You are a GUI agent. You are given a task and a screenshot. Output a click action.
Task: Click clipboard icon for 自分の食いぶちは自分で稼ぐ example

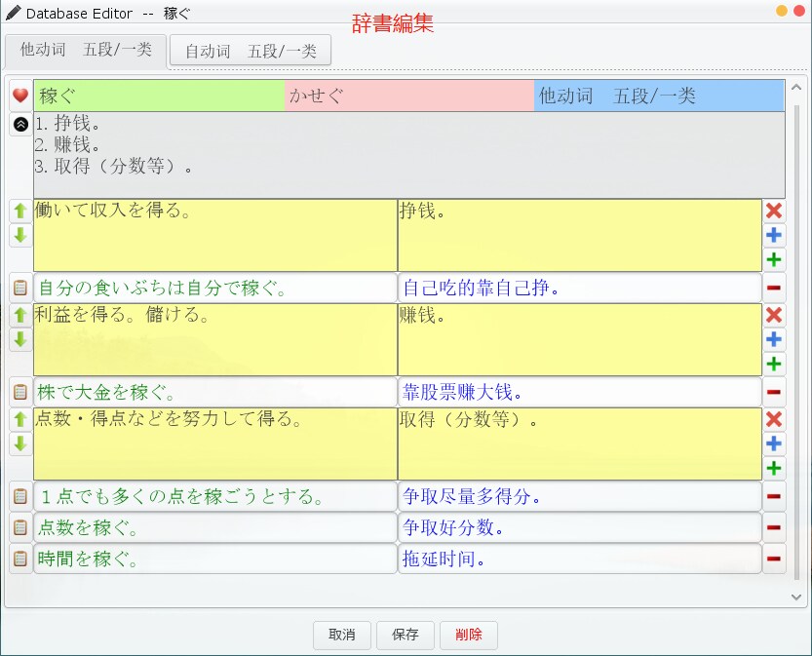tap(20, 288)
